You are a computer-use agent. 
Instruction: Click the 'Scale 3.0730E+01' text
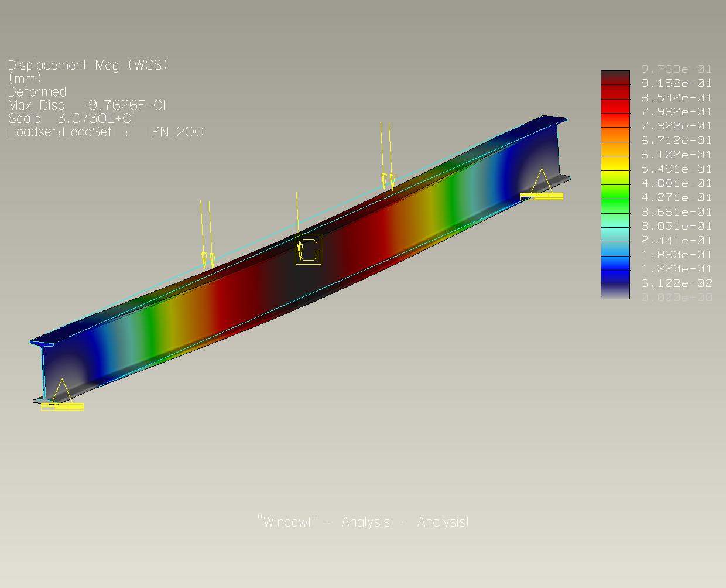[71, 118]
